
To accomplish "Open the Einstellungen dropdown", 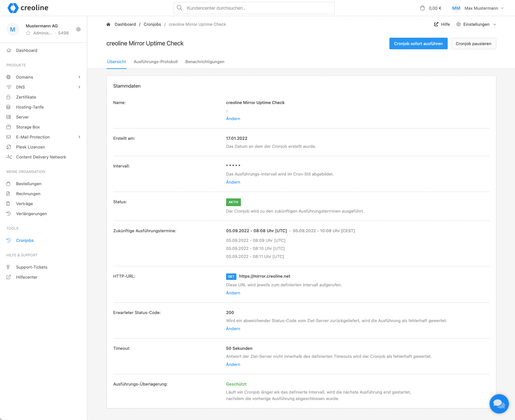I will pos(476,24).
